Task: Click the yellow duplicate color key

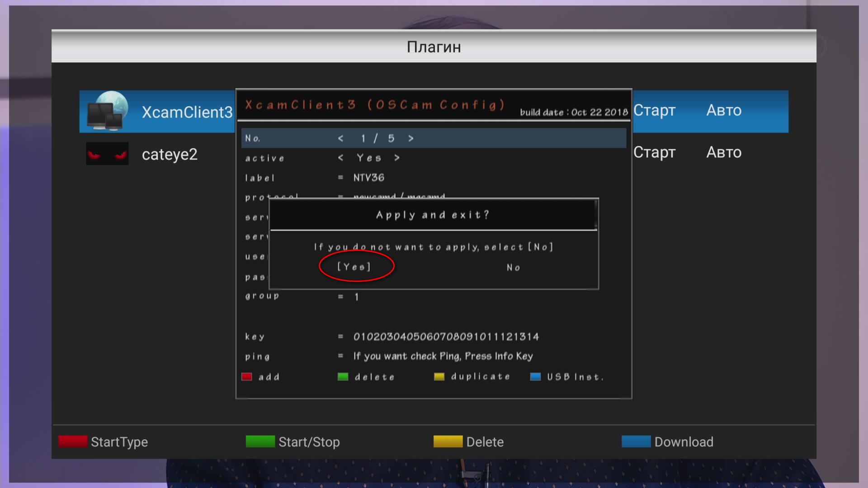Action: [439, 377]
